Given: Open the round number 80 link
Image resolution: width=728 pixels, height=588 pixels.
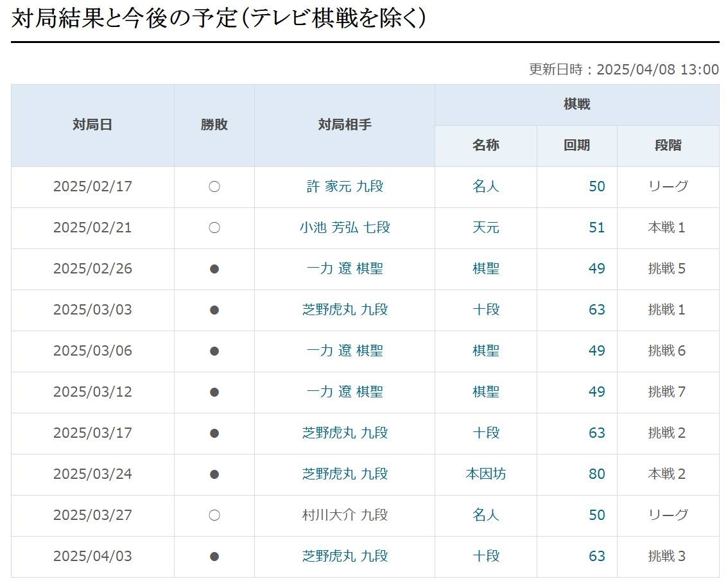Looking at the screenshot, I should tap(596, 474).
